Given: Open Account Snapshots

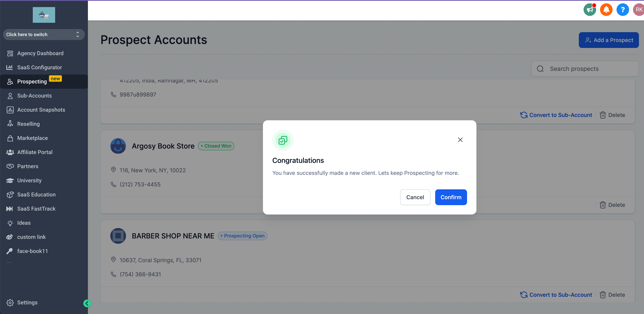Looking at the screenshot, I should 41,110.
